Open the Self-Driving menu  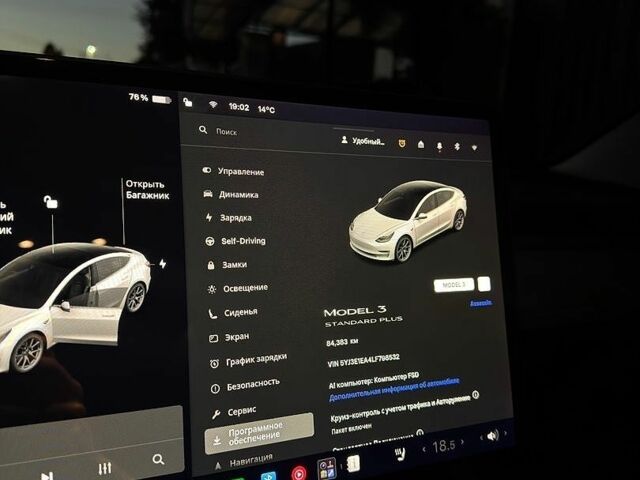pos(236,241)
